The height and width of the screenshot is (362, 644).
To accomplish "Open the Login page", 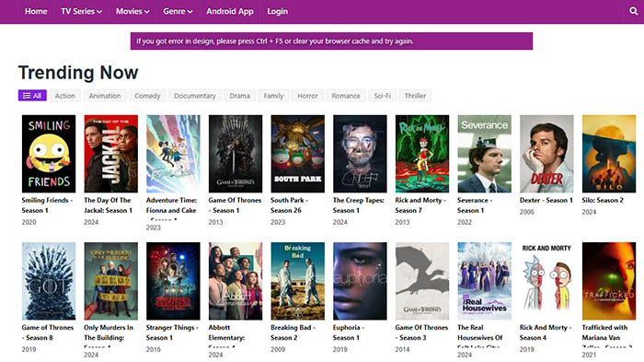I will pyautogui.click(x=277, y=12).
